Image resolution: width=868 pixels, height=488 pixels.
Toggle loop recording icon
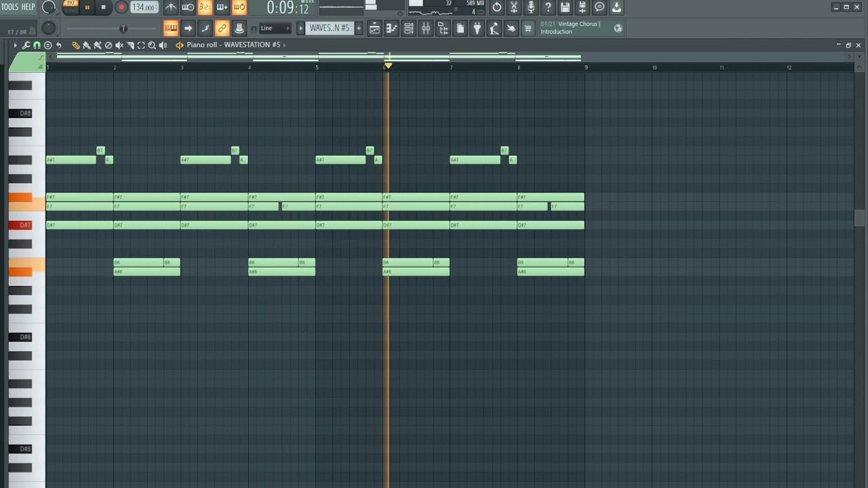point(239,7)
